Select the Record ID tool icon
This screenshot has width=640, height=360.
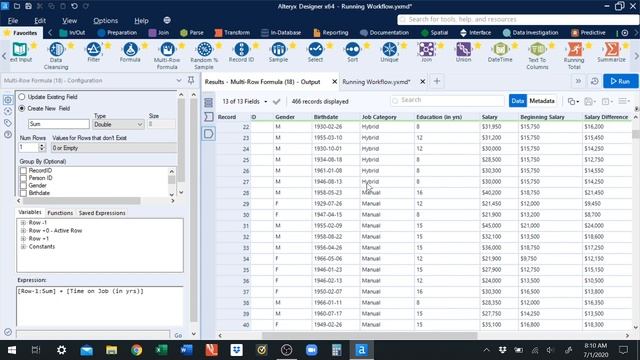click(241, 49)
